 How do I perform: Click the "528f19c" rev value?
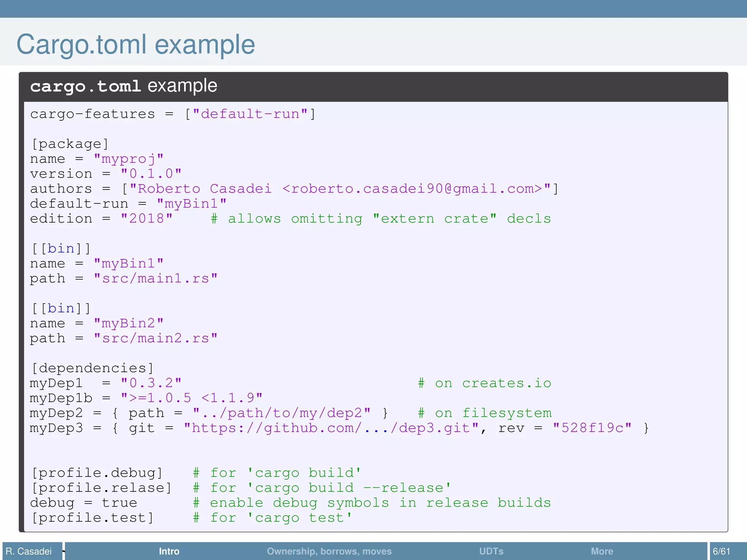[x=592, y=428]
